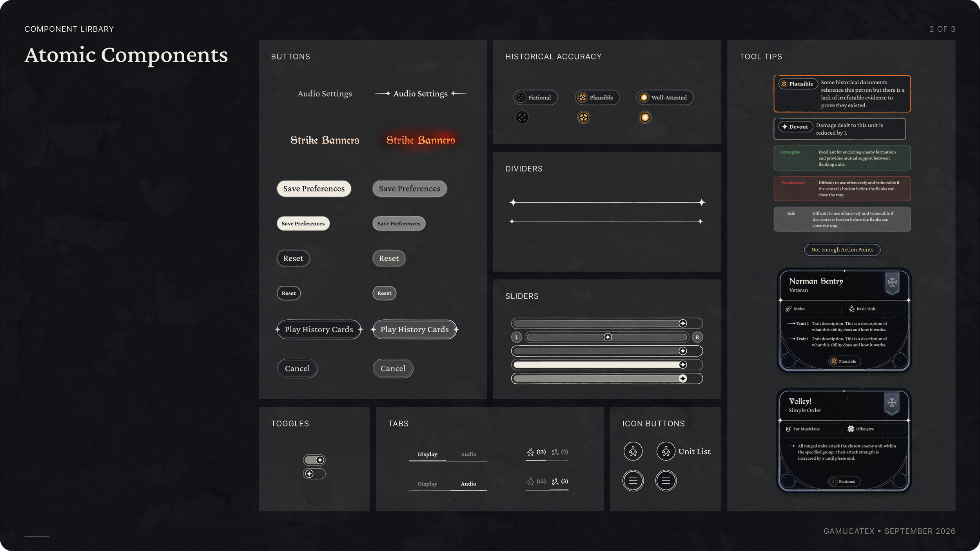
Task: Click the small cream Save Preferences button
Action: tap(303, 224)
